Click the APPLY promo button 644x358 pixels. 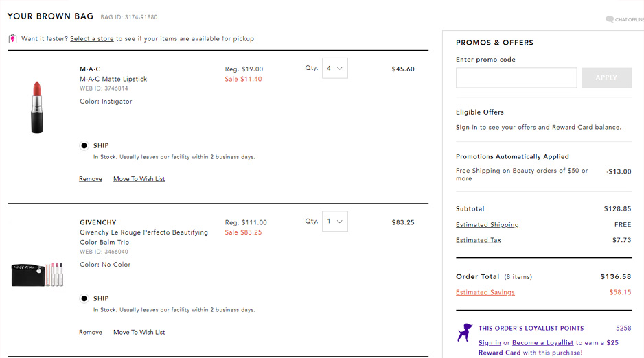(606, 77)
